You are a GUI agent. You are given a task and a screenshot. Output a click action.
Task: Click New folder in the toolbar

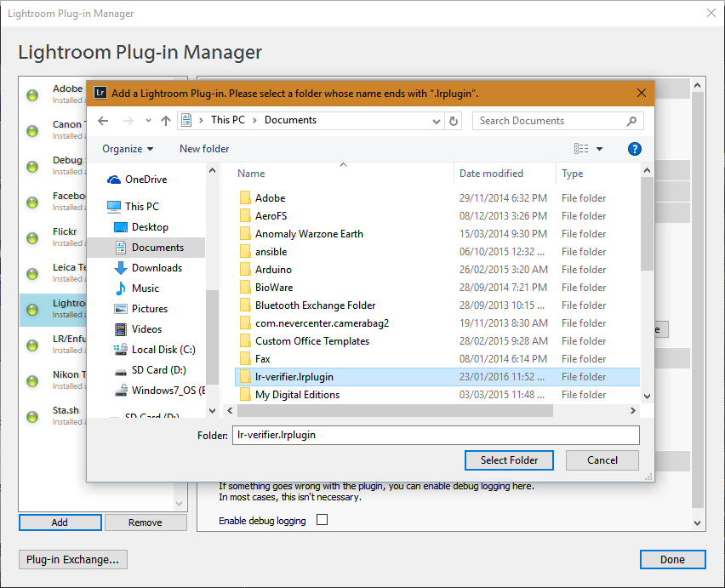pos(204,149)
